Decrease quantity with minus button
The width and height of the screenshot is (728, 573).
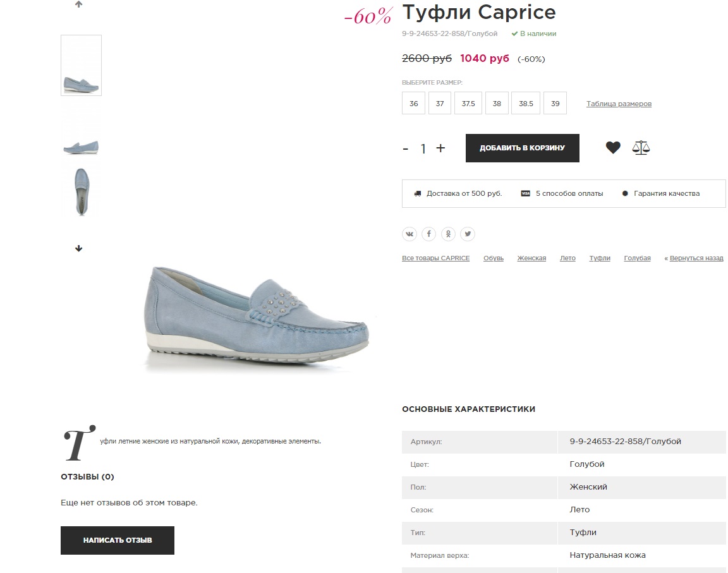[x=405, y=148]
